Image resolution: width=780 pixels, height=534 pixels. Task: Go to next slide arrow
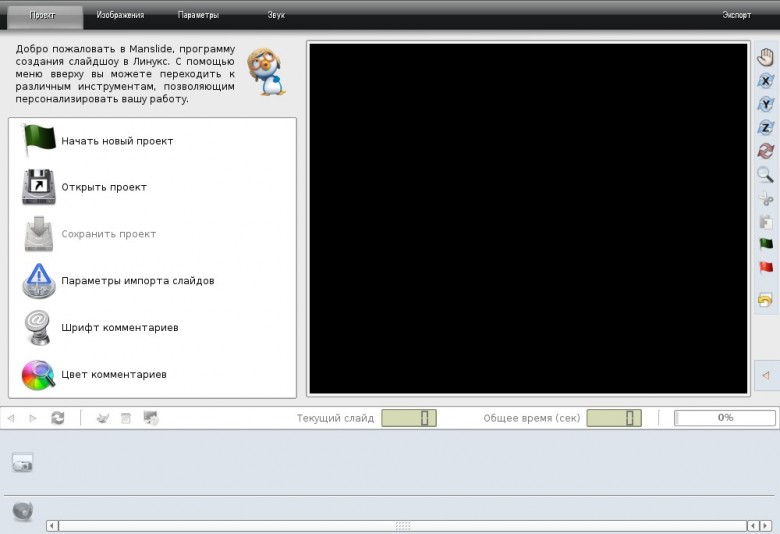33,418
